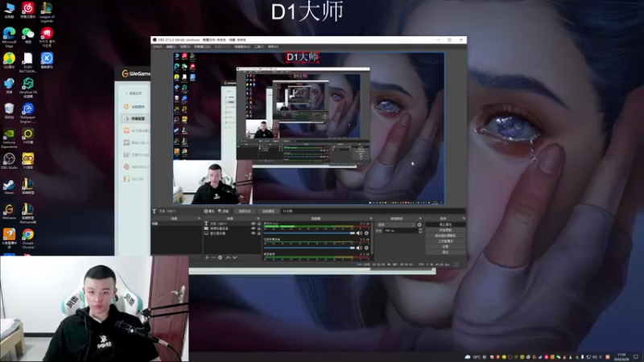Set volume slider of first mixer channel
Screen dimensions: 644x362
pos(309,233)
